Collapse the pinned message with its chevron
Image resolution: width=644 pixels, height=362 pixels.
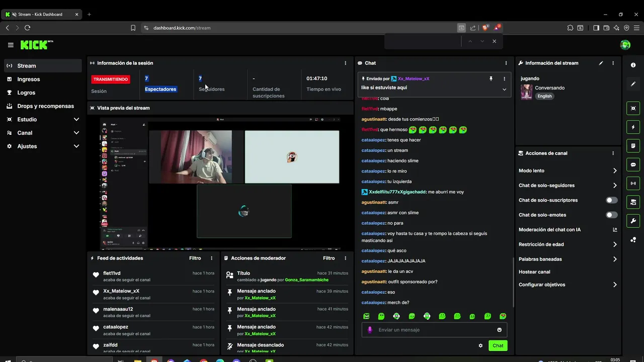pyautogui.click(x=504, y=89)
